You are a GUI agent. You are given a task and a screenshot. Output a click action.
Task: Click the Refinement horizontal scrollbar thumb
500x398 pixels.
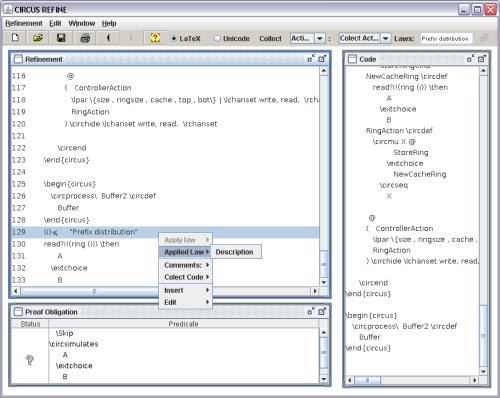94,291
